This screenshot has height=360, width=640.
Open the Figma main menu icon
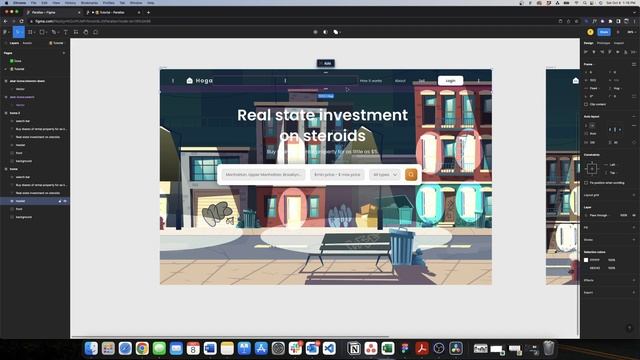tap(6, 32)
